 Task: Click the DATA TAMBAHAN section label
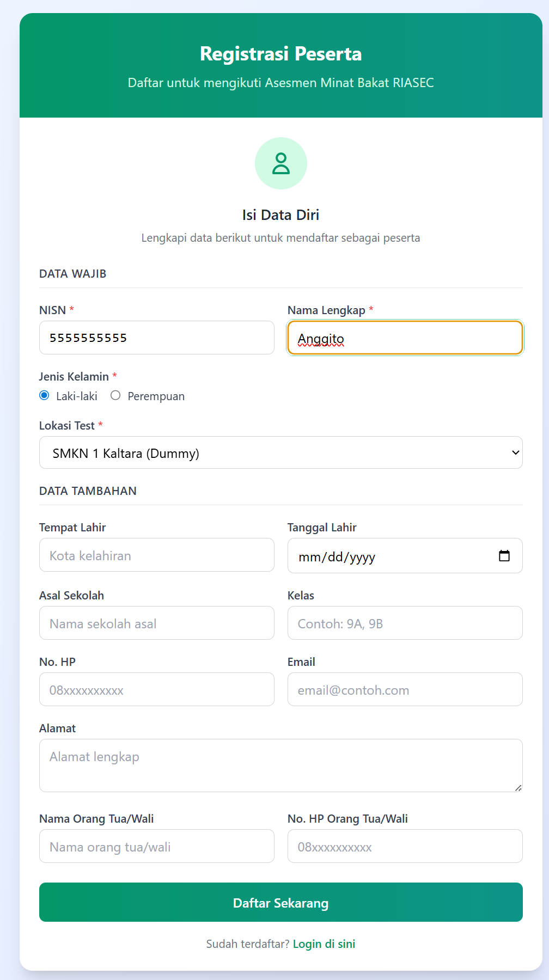(88, 491)
